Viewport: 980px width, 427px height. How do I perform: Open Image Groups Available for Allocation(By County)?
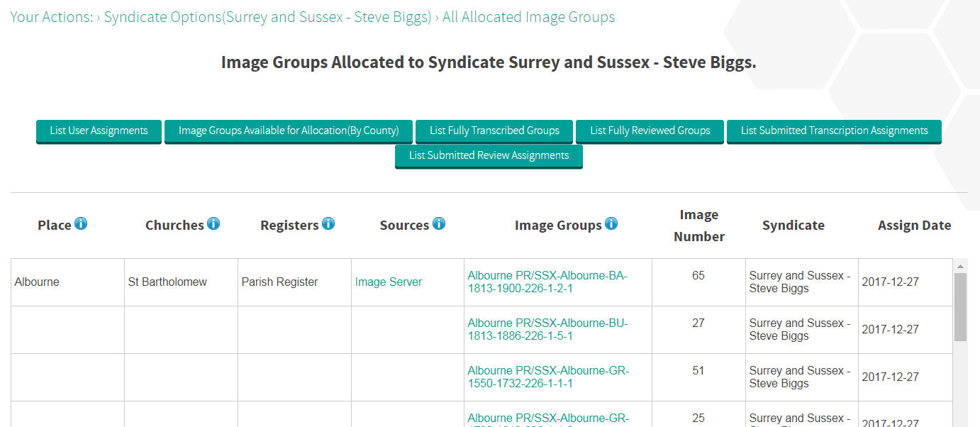289,131
